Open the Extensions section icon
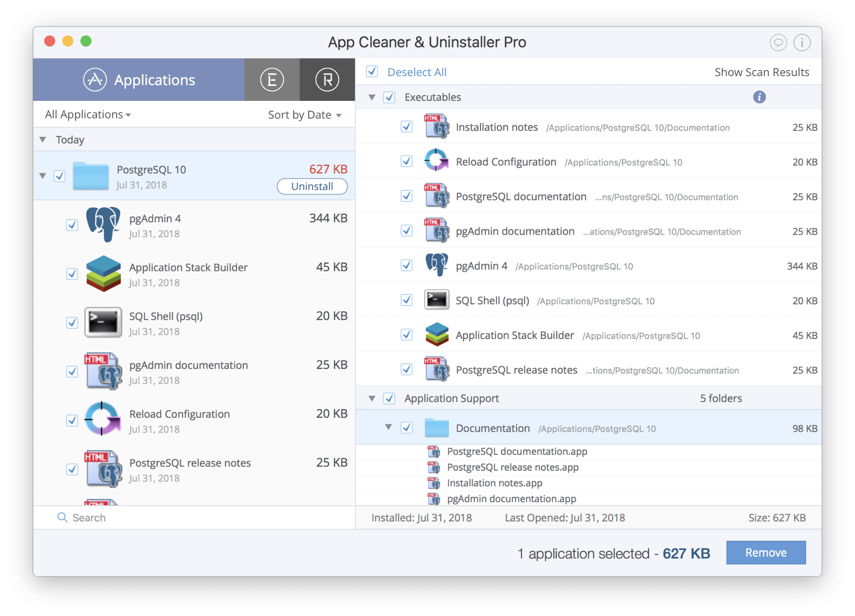The width and height of the screenshot is (855, 616). coord(272,80)
